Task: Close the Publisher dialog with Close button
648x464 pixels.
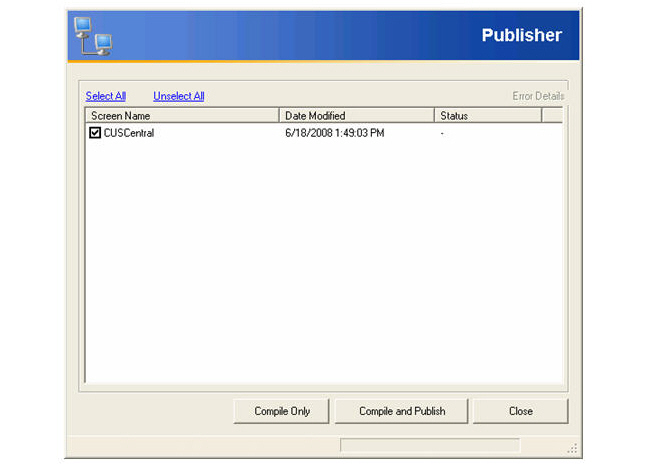Action: [521, 411]
